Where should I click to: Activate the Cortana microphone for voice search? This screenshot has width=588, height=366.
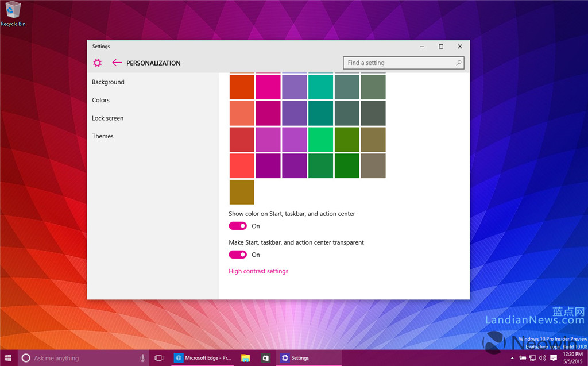(x=142, y=357)
